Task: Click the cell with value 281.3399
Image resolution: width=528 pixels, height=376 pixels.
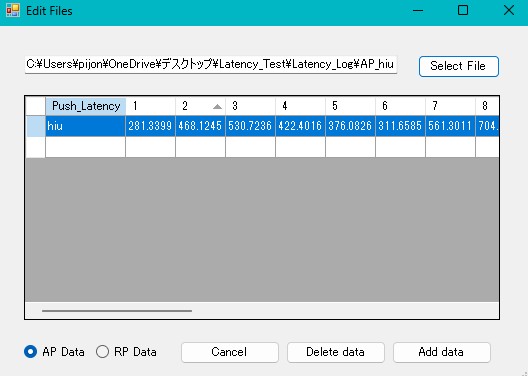Action: click(x=151, y=126)
